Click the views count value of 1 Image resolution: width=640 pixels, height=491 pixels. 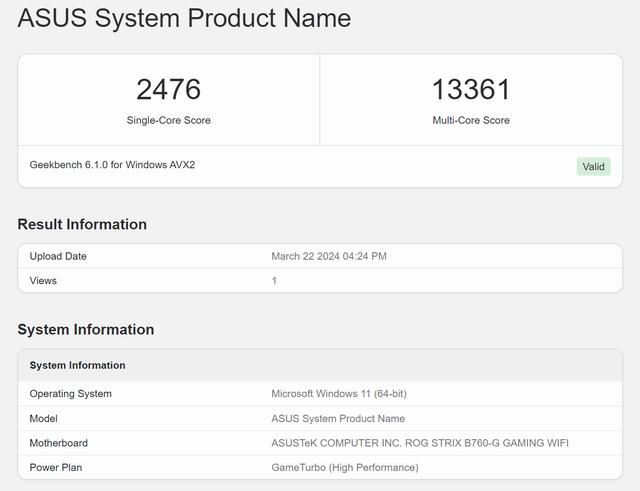tap(274, 281)
